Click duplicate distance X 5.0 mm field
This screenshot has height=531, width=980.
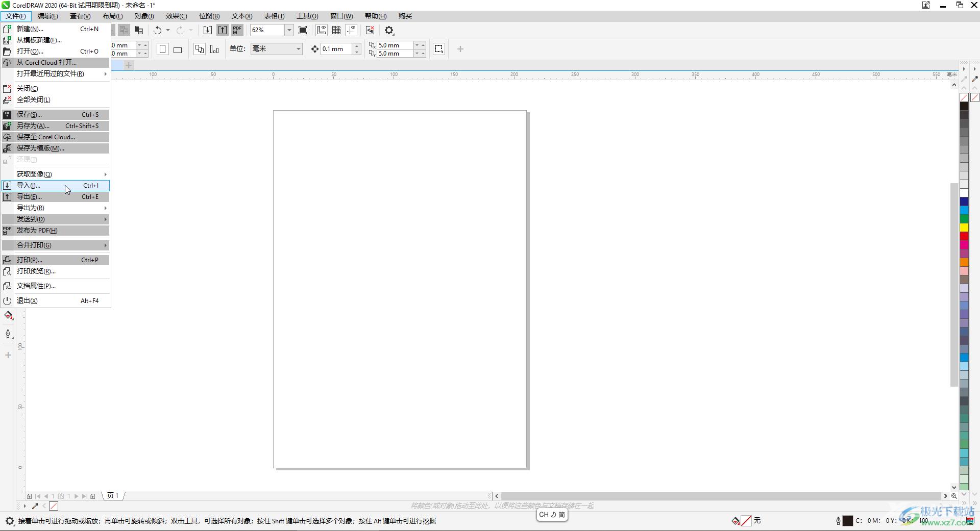(x=395, y=45)
